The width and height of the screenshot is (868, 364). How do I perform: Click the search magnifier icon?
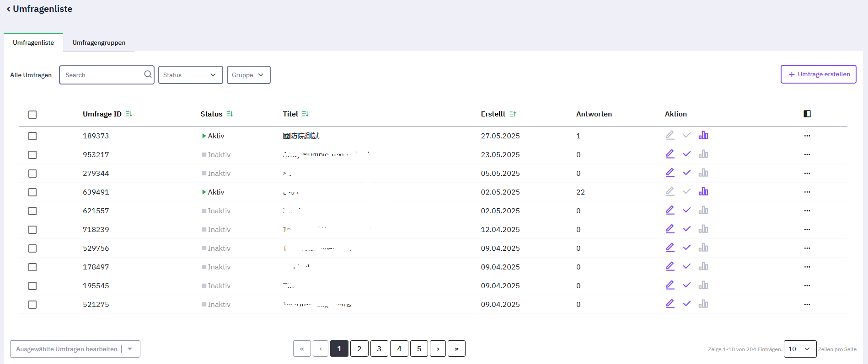(x=148, y=74)
